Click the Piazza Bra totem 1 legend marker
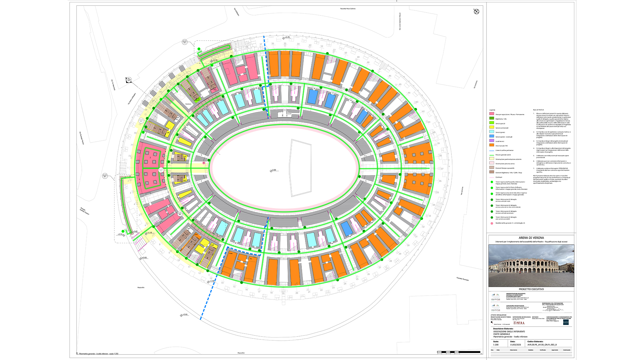644x360 pixels. pyautogui.click(x=492, y=182)
